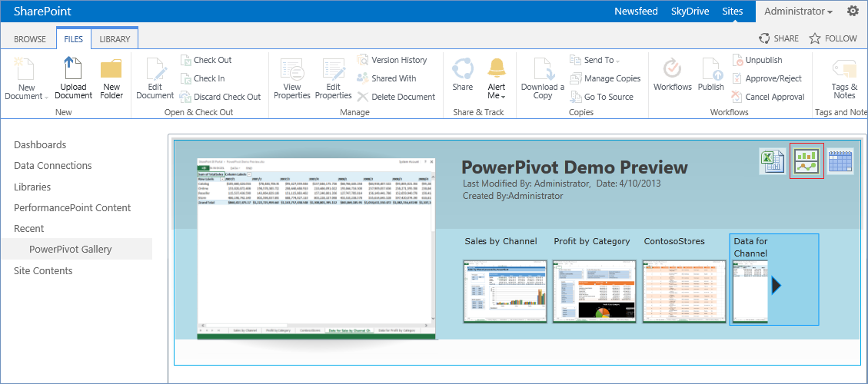Open the Send To dropdown

595,60
